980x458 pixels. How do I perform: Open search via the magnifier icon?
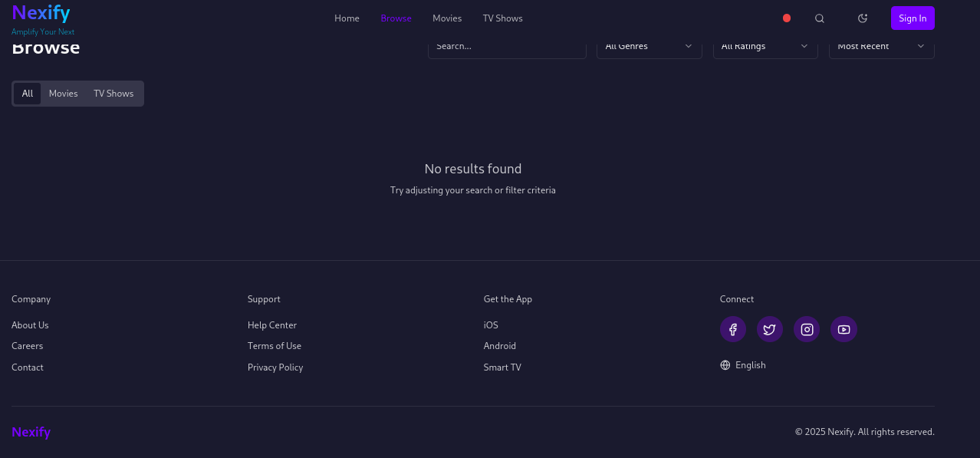click(820, 18)
